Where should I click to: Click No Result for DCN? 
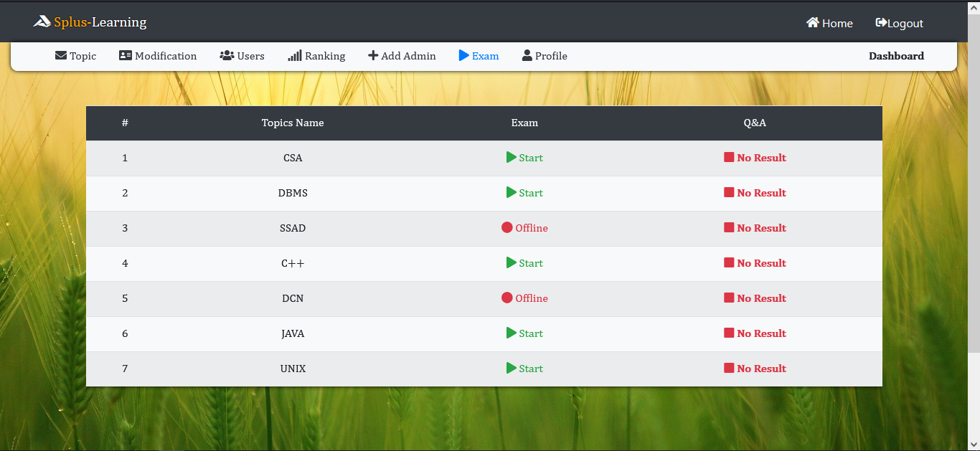tap(755, 298)
